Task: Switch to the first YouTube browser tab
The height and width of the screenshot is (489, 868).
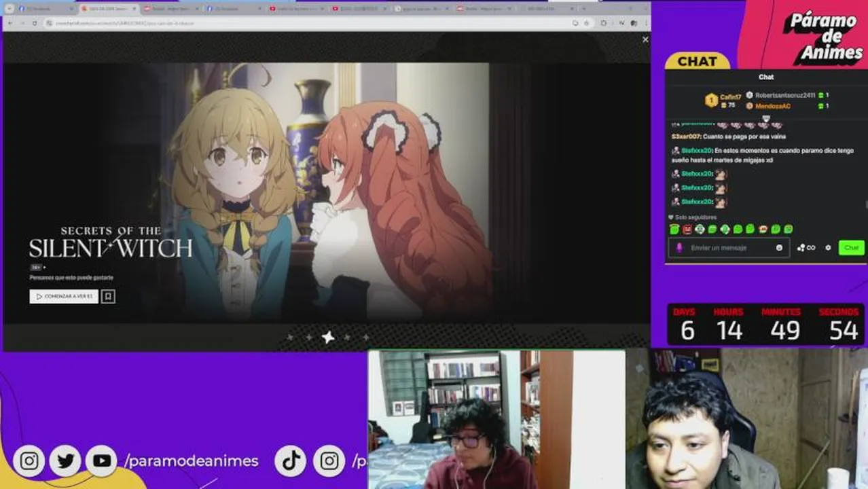Action: coord(295,9)
